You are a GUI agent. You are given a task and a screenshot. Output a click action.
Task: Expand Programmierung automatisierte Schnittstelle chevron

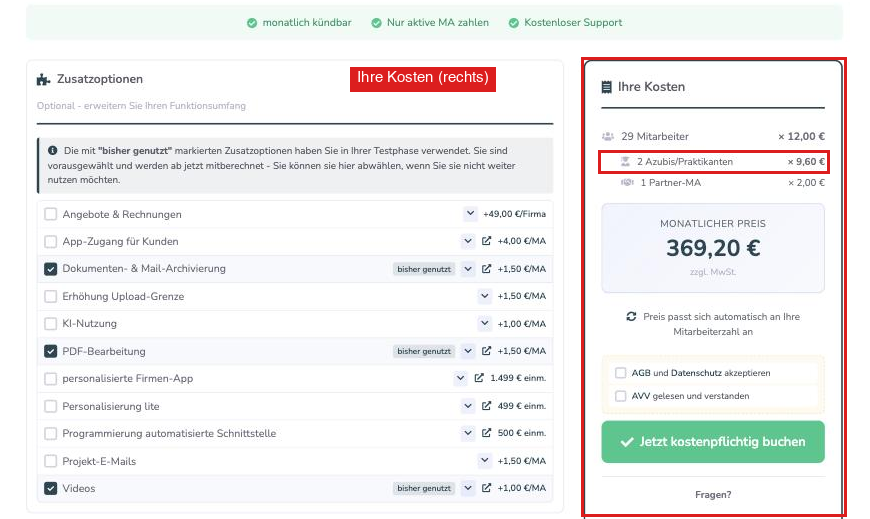click(x=468, y=432)
